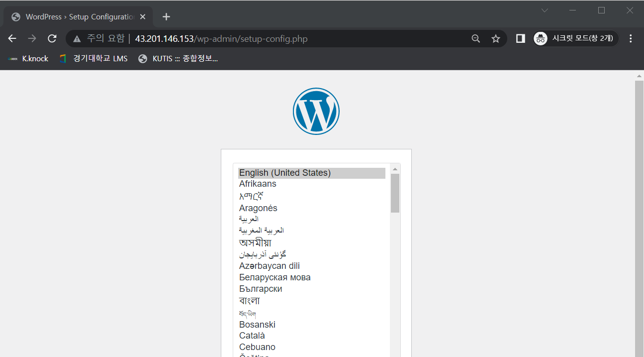
Task: Click the browser forward arrow
Action: tap(32, 38)
